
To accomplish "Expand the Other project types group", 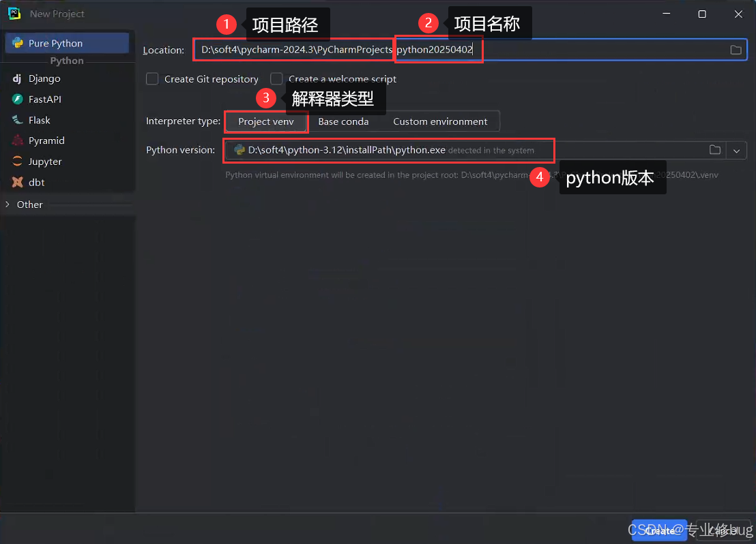I will click(x=8, y=205).
